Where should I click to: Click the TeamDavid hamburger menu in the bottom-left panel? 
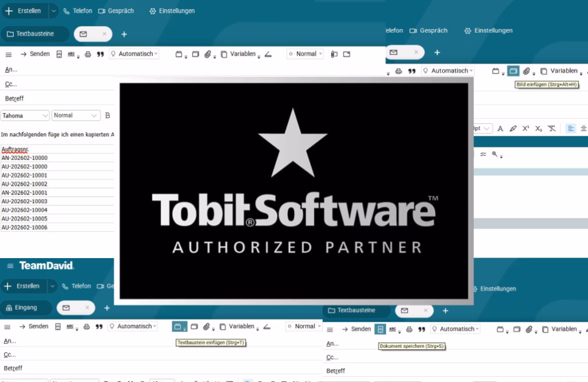click(10, 266)
